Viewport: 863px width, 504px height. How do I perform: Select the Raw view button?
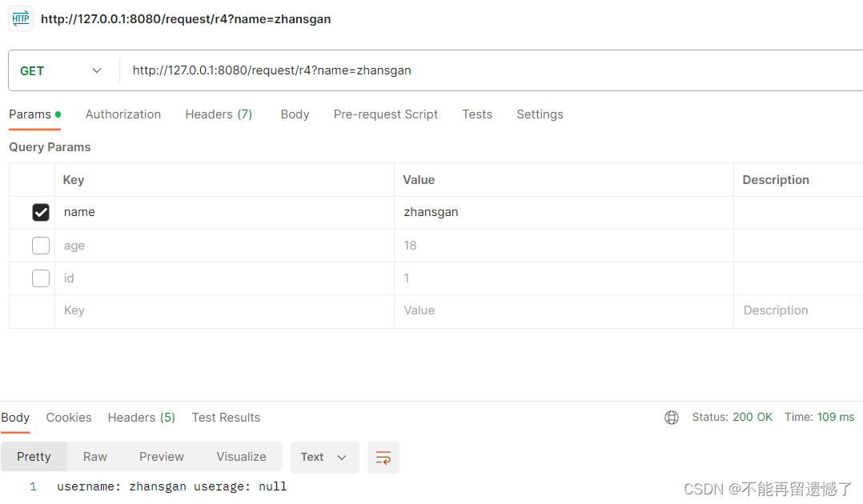point(95,457)
